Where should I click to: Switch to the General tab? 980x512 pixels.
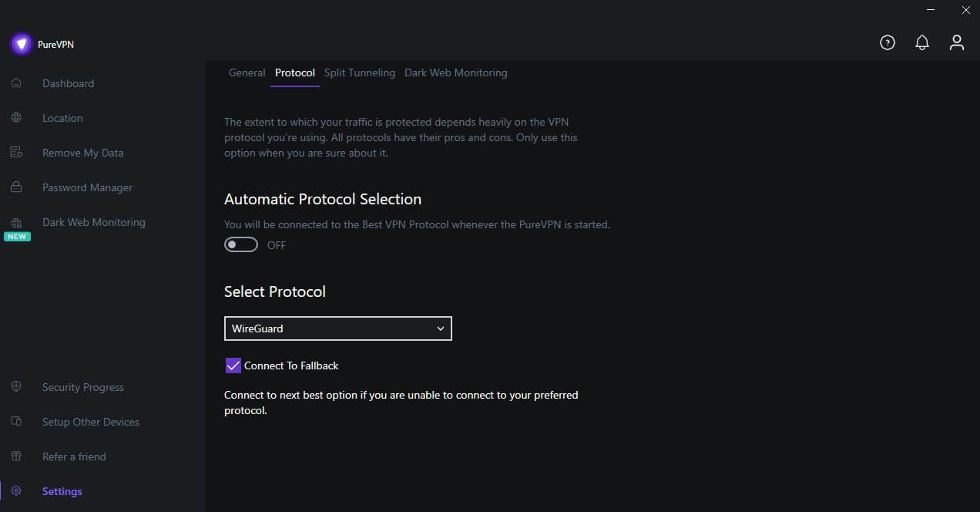coord(247,72)
